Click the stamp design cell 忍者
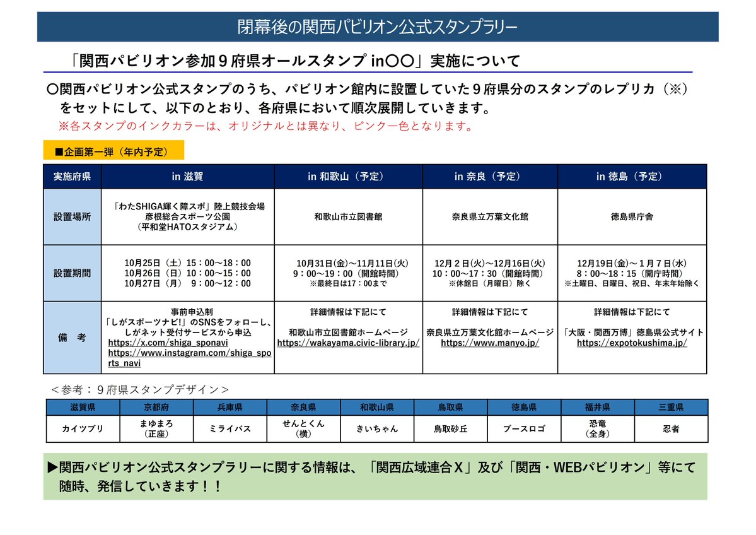This screenshot has width=756, height=535. tap(671, 428)
